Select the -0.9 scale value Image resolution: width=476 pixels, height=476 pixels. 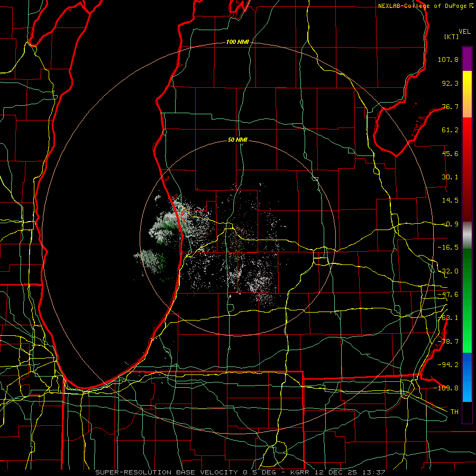pos(450,224)
